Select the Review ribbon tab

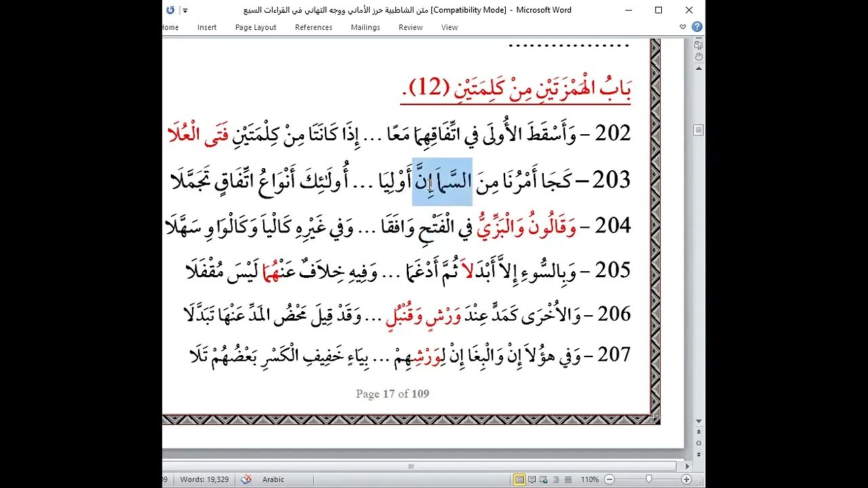[x=410, y=27]
